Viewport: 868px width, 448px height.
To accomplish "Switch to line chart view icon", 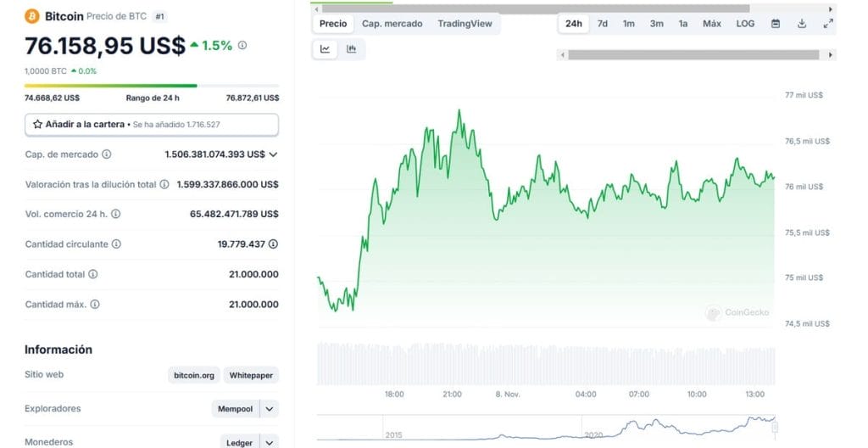I will point(325,49).
